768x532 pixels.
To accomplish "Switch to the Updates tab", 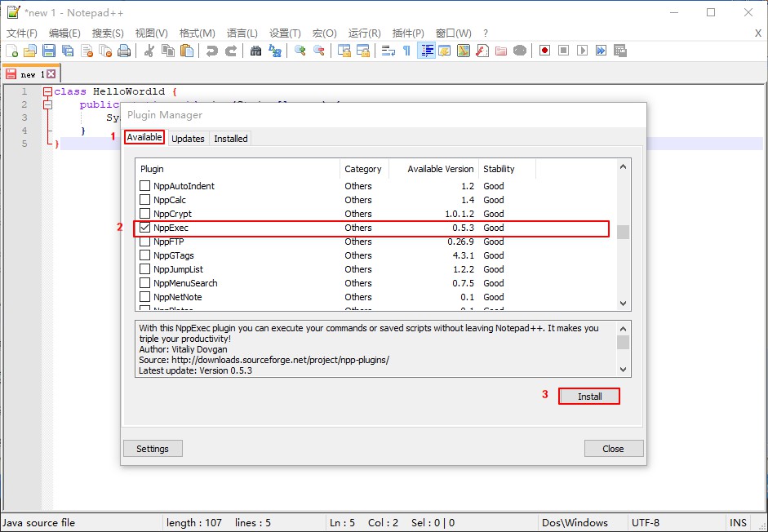I will (188, 139).
